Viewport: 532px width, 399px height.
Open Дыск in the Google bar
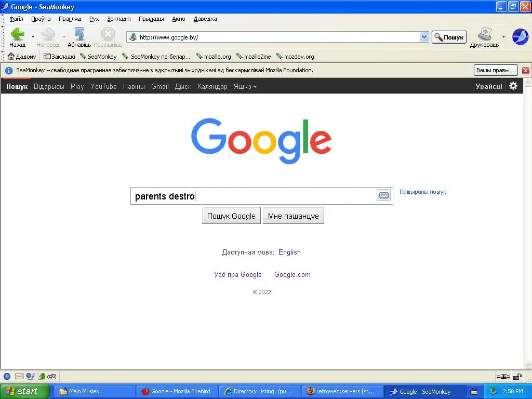click(183, 87)
